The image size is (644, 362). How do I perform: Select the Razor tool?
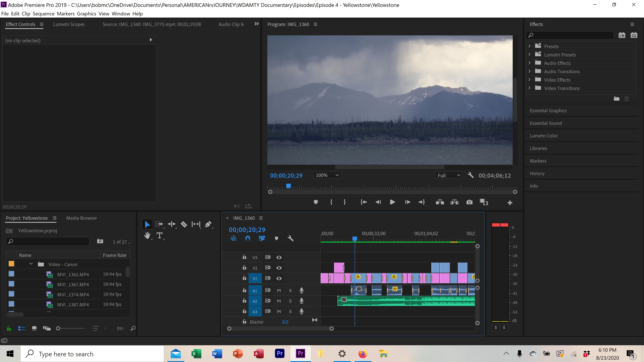[184, 224]
